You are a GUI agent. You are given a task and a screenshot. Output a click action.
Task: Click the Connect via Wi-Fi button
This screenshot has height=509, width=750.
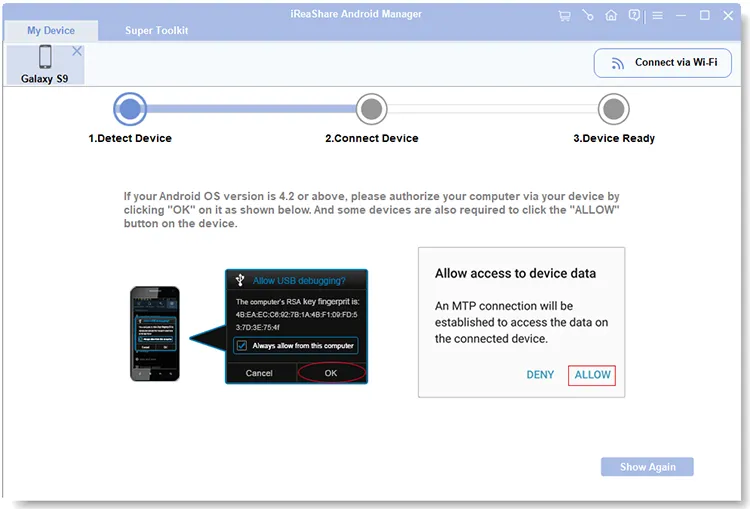tap(662, 63)
